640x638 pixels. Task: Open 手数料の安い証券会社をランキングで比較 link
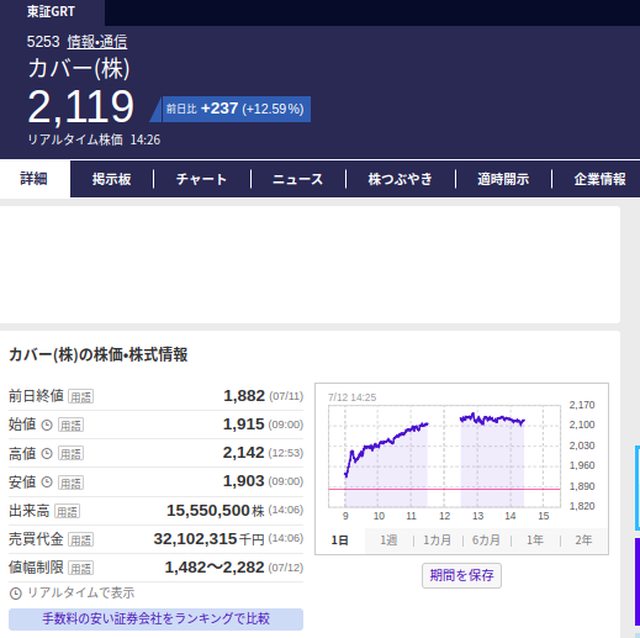(x=156, y=618)
